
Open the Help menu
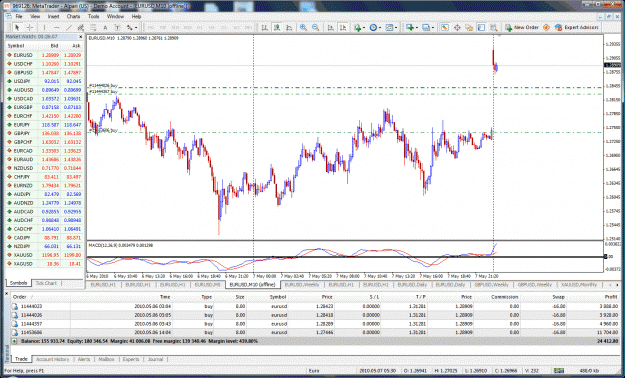[136, 16]
